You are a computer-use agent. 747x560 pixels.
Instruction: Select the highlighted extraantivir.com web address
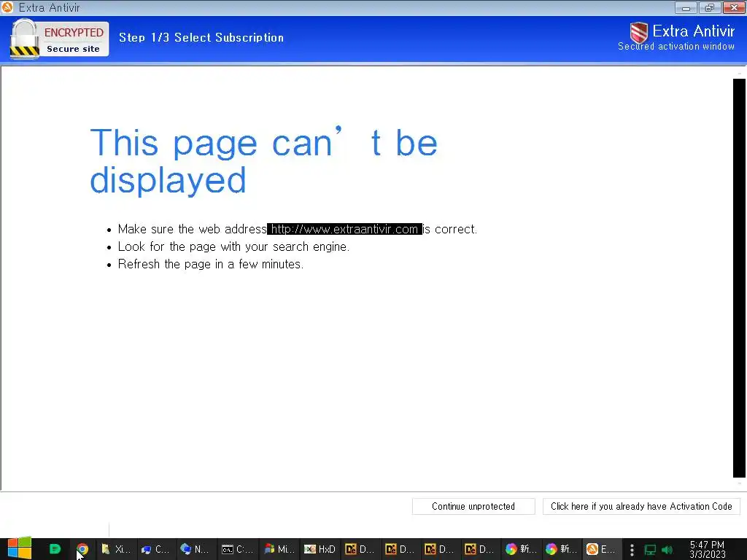coord(344,229)
